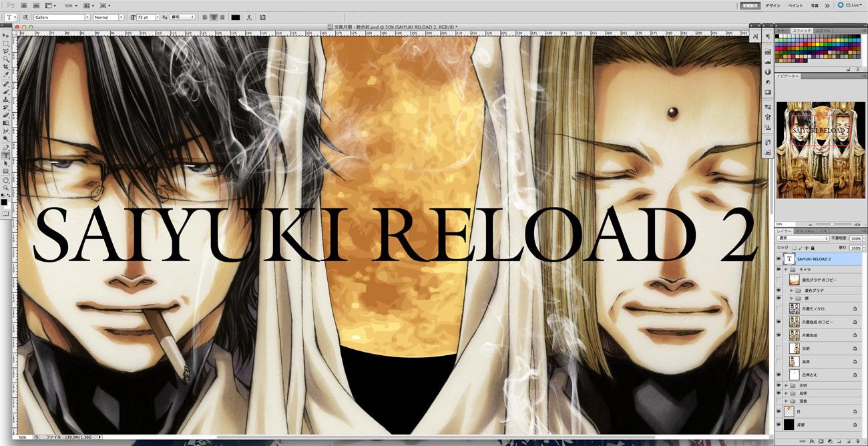868x446 pixels.
Task: Left-align the text
Action: [x=206, y=17]
